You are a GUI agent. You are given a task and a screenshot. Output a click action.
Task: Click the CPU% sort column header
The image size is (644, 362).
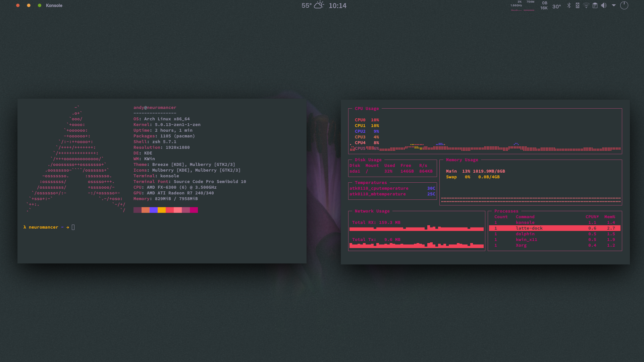(x=592, y=217)
